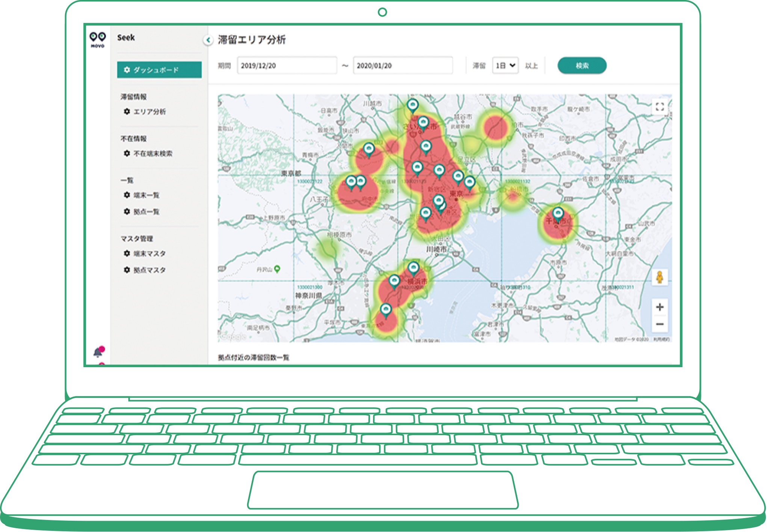Click the gear icon beside エリア分析
The image size is (767, 532).
tap(127, 112)
